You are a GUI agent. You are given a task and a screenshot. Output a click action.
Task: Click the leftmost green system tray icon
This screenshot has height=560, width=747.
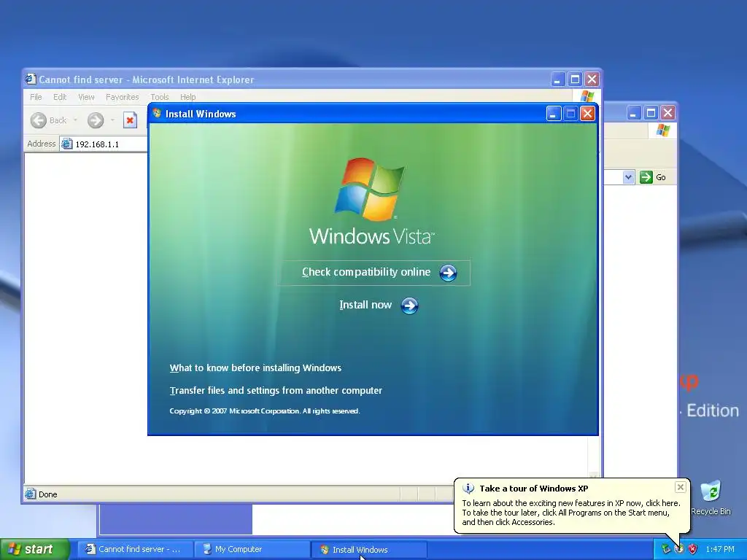(x=665, y=549)
